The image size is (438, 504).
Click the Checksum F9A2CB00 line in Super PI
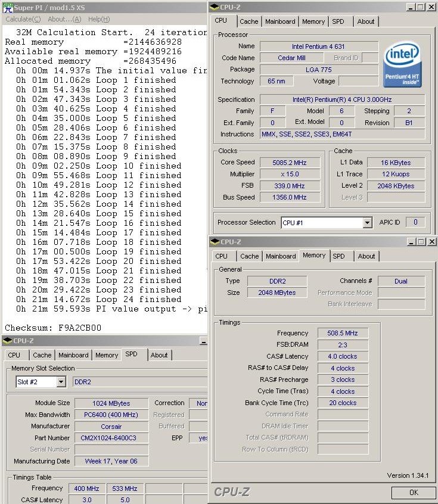pos(53,328)
